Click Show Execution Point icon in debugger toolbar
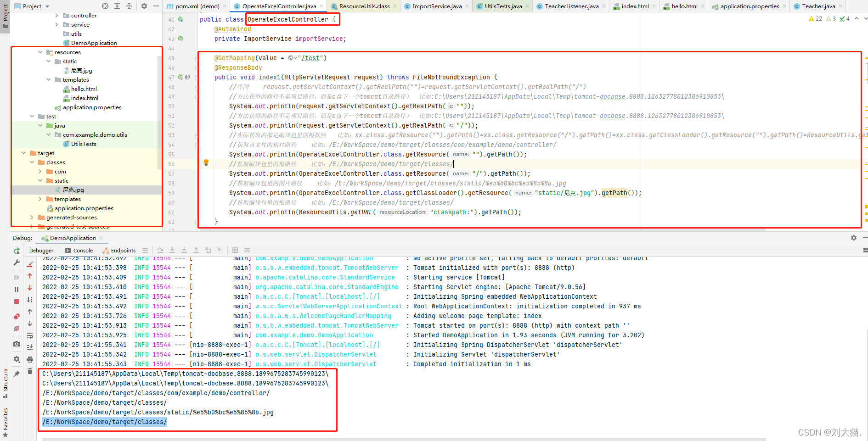 tap(145, 250)
